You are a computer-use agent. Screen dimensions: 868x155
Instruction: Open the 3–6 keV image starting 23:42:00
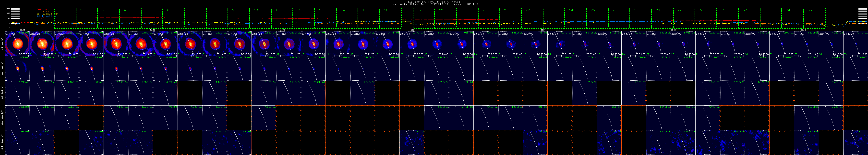[856, 44]
